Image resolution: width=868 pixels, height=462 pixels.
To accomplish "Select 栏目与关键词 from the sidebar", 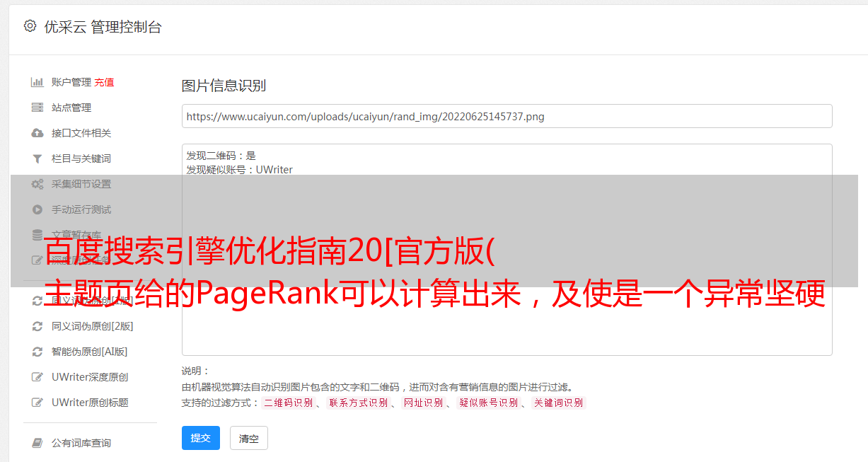I will click(x=81, y=158).
